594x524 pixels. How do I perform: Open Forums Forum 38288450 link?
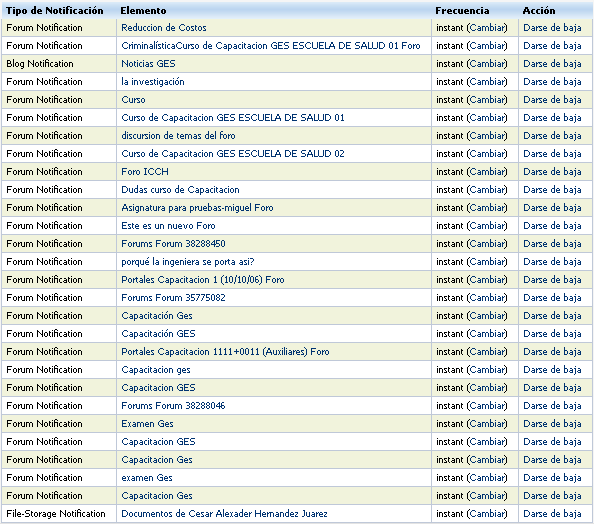pyautogui.click(x=173, y=244)
